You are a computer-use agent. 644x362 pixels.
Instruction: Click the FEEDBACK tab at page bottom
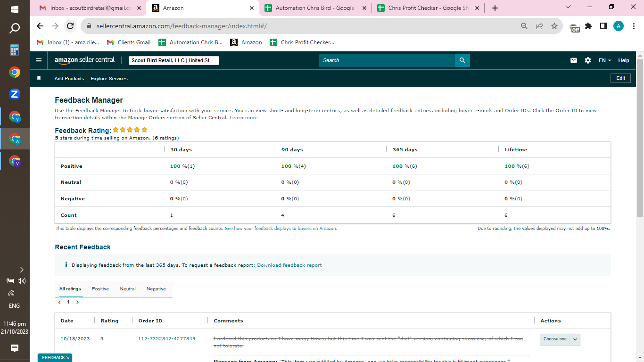(55, 358)
